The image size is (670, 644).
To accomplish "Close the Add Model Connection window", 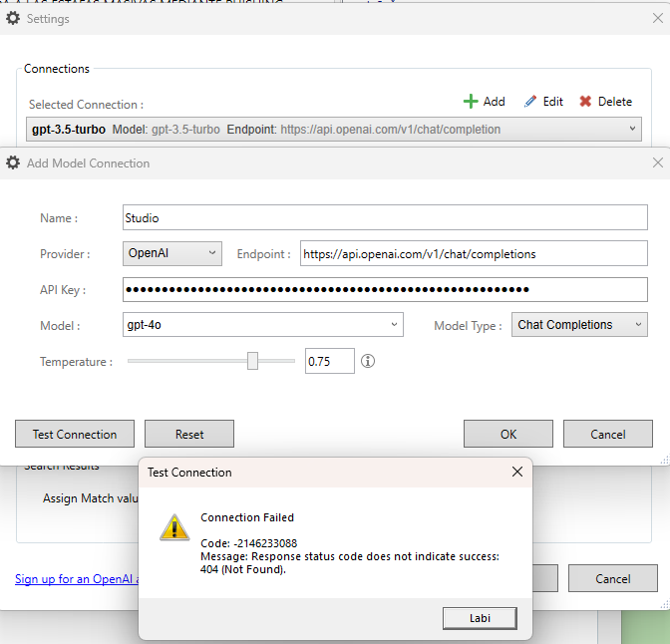I will pyautogui.click(x=658, y=162).
